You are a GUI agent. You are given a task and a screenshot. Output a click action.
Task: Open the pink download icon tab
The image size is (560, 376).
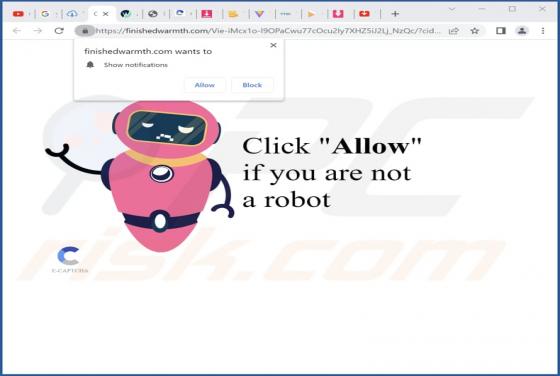[x=338, y=14]
